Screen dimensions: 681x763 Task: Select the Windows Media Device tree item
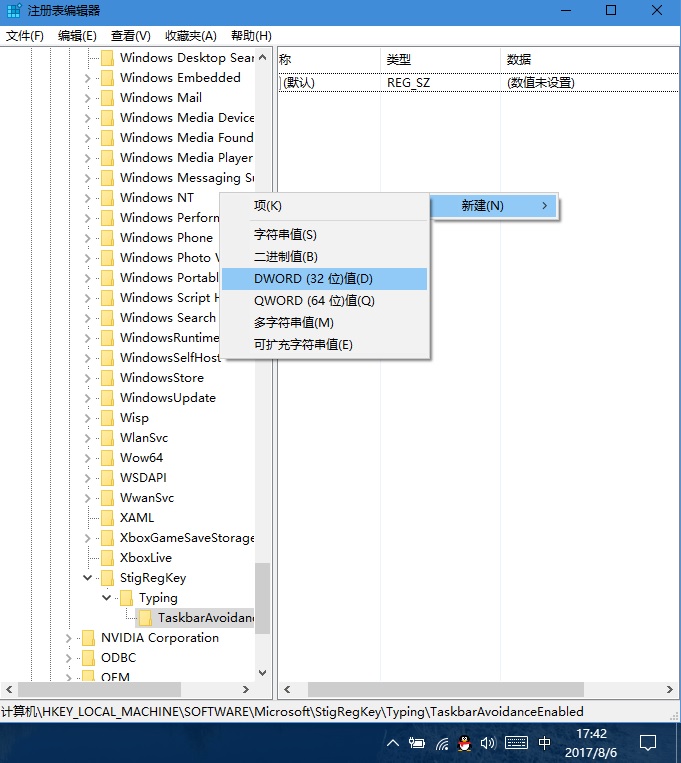[x=187, y=118]
